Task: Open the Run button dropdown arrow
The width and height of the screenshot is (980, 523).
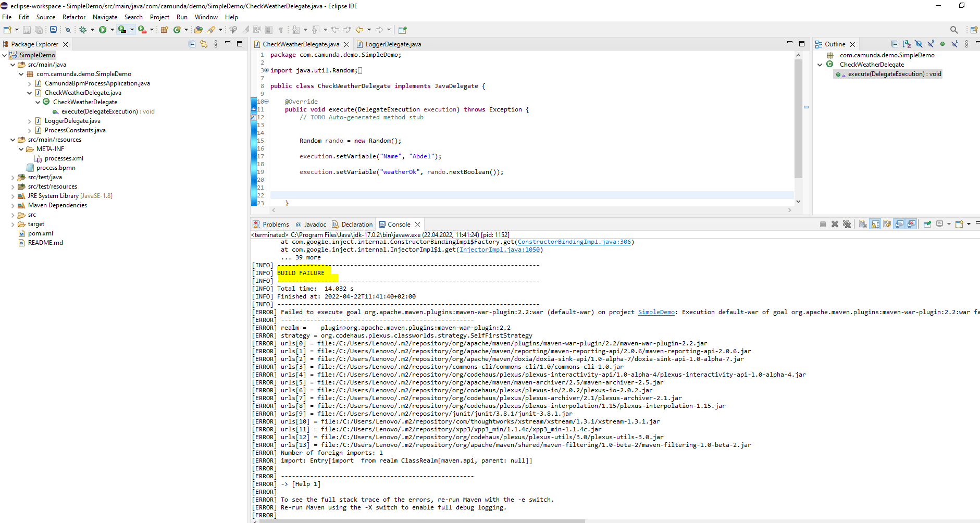Action: 112,30
